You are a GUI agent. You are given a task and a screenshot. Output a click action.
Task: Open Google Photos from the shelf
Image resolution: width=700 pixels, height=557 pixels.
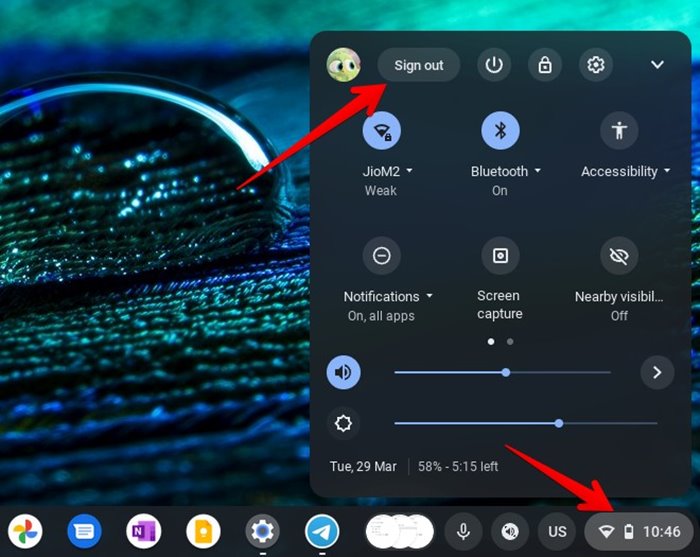pos(25,531)
